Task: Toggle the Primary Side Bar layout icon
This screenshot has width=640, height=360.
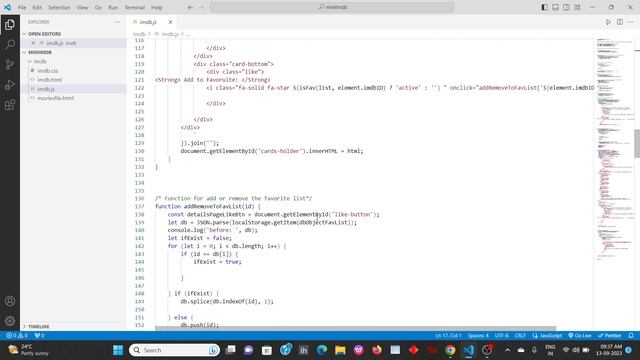Action: pyautogui.click(x=544, y=7)
